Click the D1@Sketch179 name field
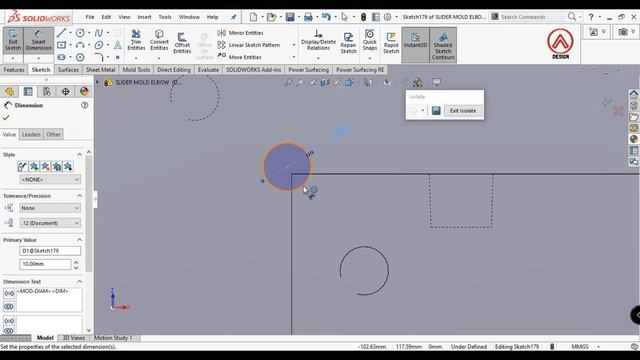Image resolution: width=640 pixels, height=360 pixels. (x=50, y=251)
